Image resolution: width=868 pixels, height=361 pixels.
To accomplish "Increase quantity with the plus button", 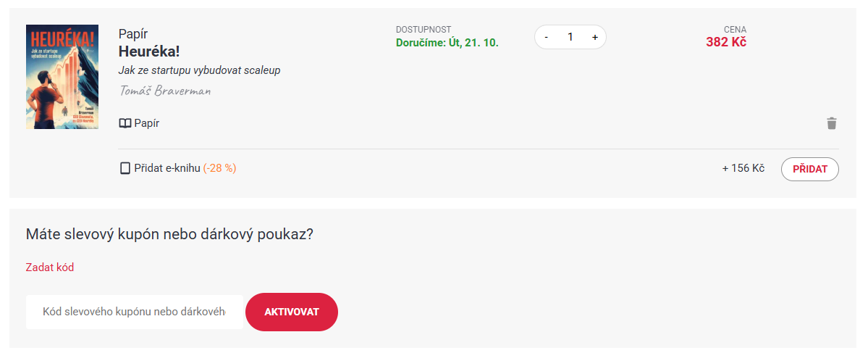I will click(594, 37).
